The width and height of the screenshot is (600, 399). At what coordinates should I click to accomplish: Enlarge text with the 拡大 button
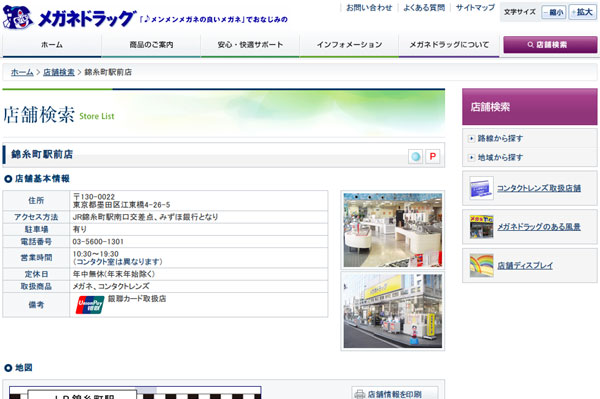coord(582,12)
